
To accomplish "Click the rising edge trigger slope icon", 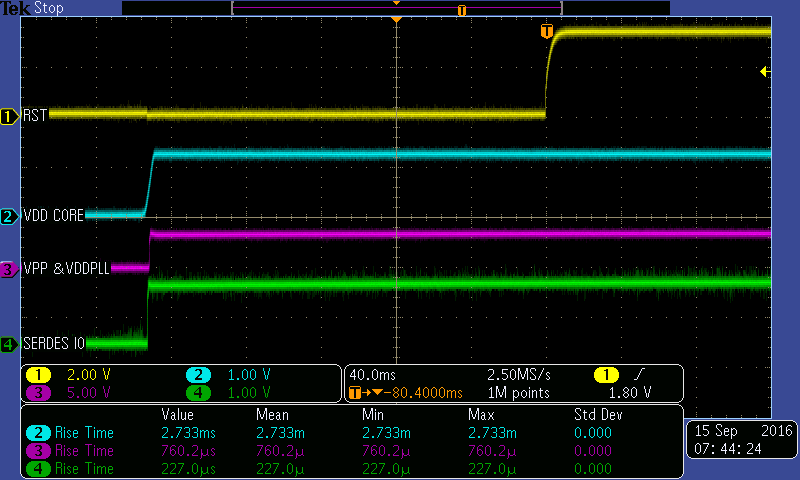I will (638, 374).
